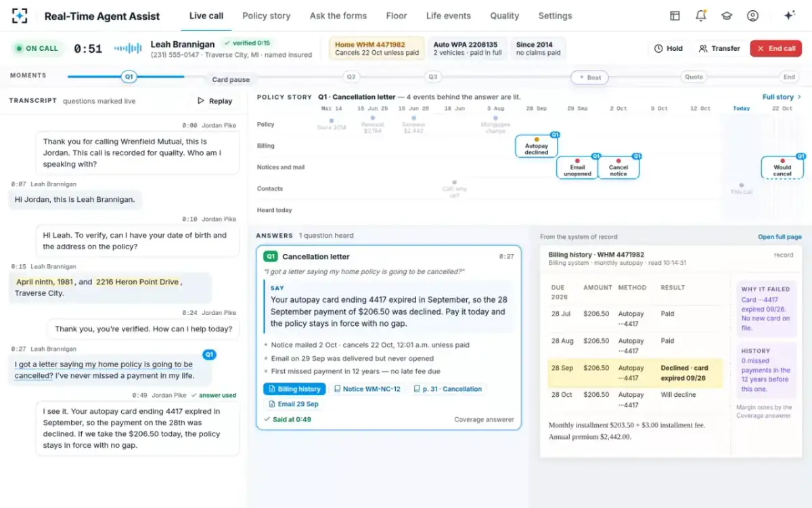Jump to the Quote moment marker
Viewport: 812px width, 508px height.
(x=694, y=77)
